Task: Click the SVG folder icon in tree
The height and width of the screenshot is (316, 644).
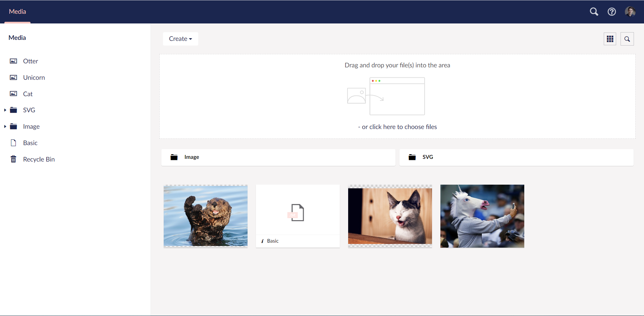Action: (x=13, y=110)
